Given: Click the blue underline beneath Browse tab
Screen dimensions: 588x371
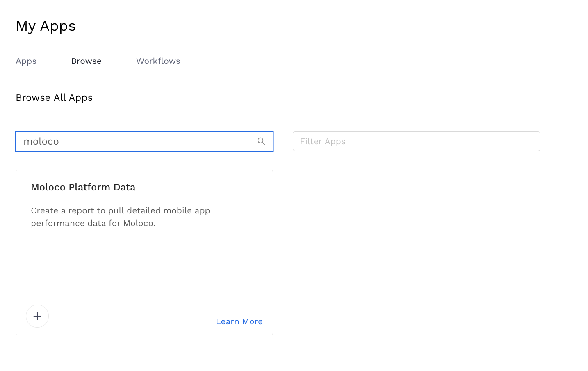Looking at the screenshot, I should point(86,75).
